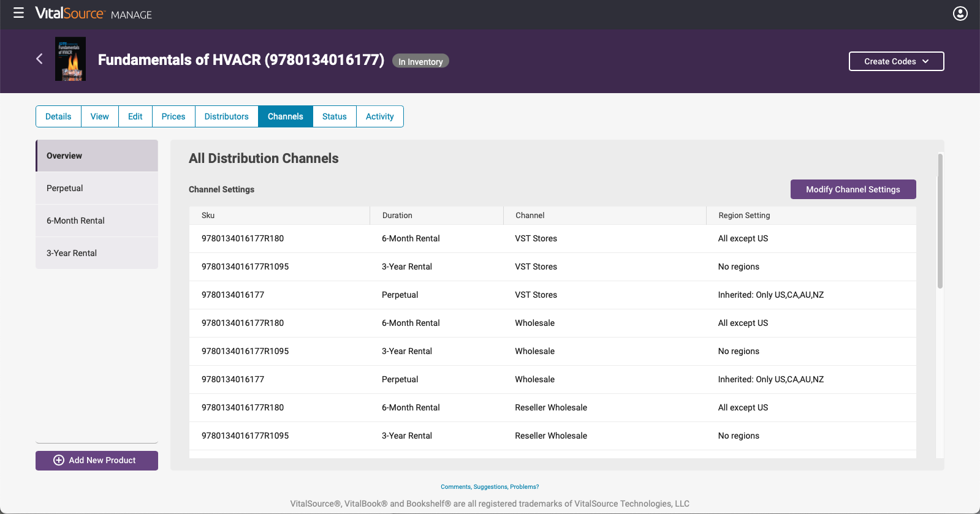980x514 pixels.
Task: Switch to the View tab
Action: [100, 116]
